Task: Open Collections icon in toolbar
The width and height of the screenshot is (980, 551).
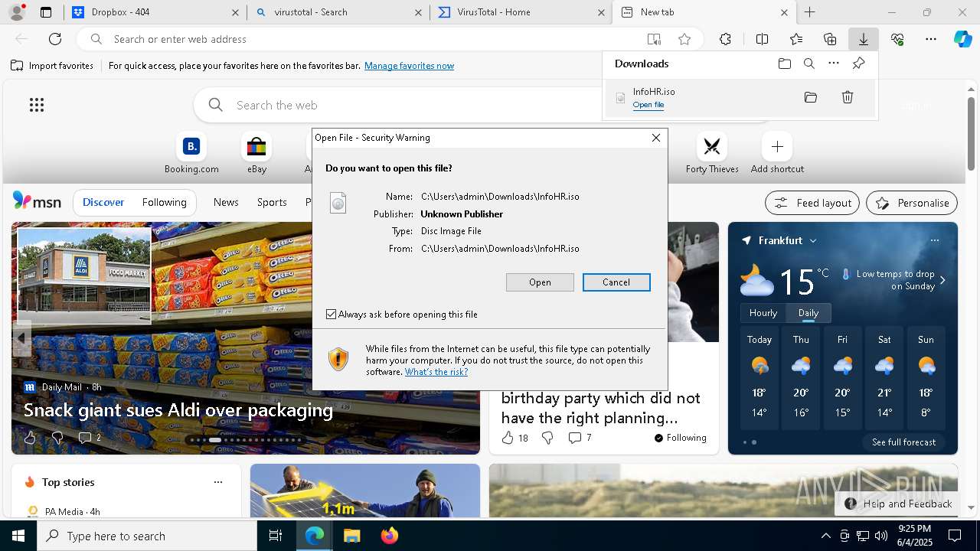Action: (x=830, y=39)
